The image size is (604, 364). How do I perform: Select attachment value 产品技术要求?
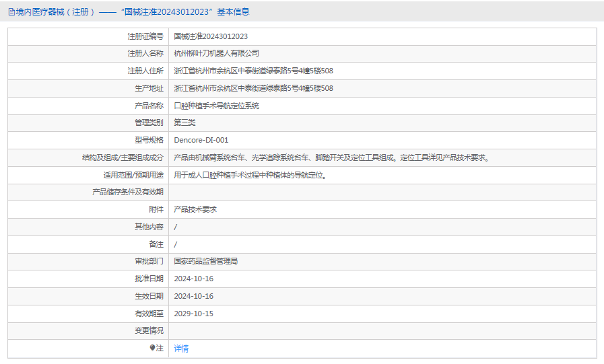195,210
